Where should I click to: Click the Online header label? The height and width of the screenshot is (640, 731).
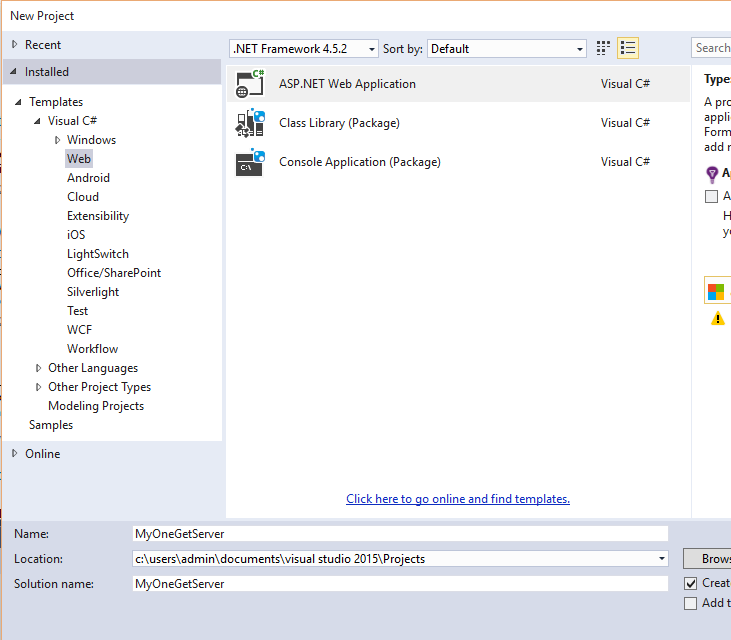pos(42,454)
